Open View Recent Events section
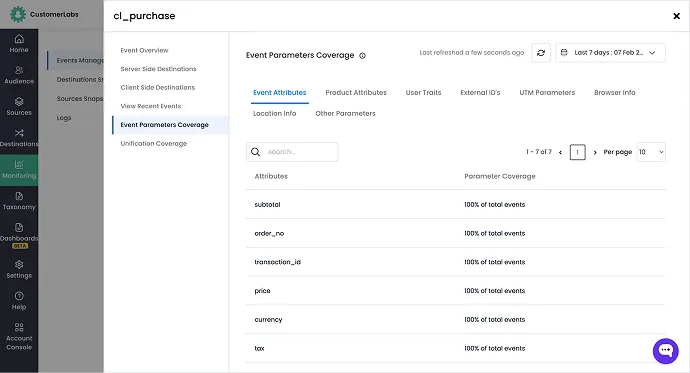Screen dimensions: 690x373 point(151,106)
